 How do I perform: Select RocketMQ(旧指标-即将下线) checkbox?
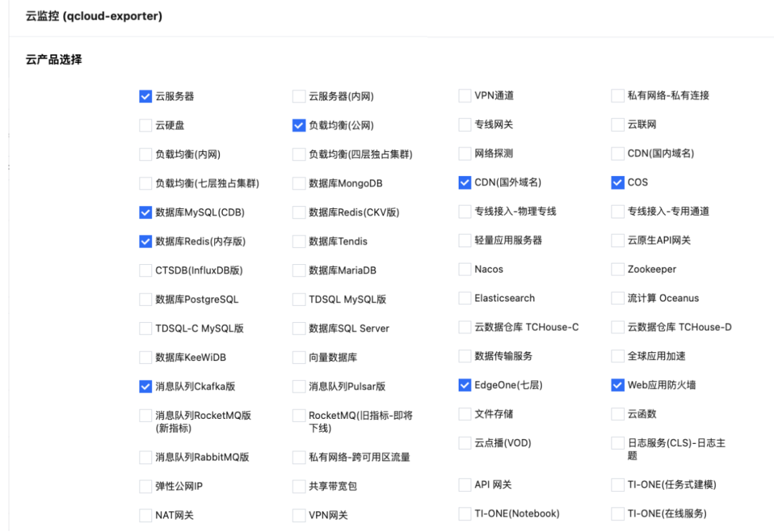299,415
